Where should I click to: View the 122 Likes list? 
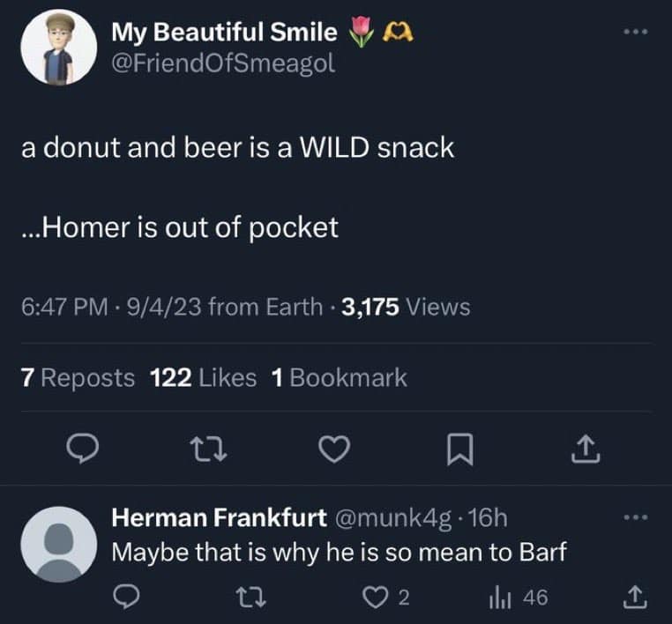(204, 377)
